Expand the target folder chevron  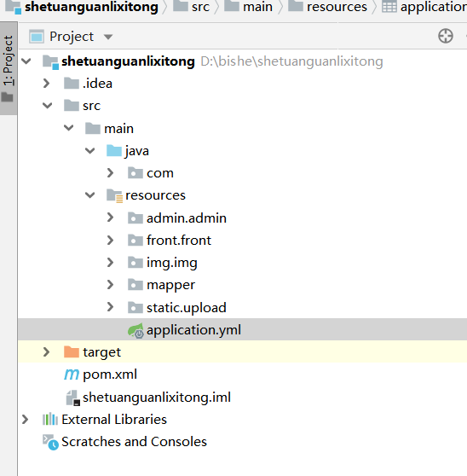[46, 351]
